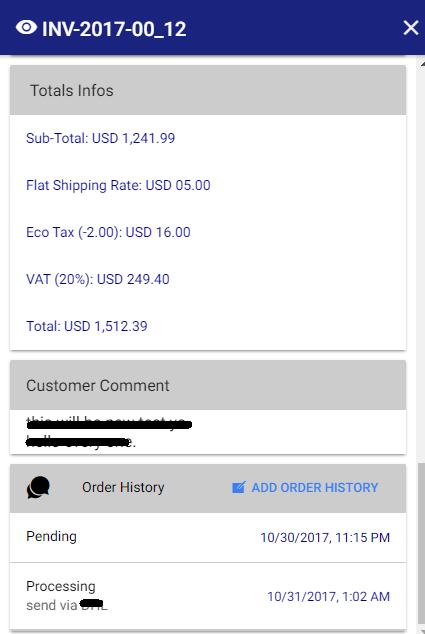Click the 10/31/2017, 1:02 AM timestamp
The image size is (425, 634).
(x=328, y=596)
